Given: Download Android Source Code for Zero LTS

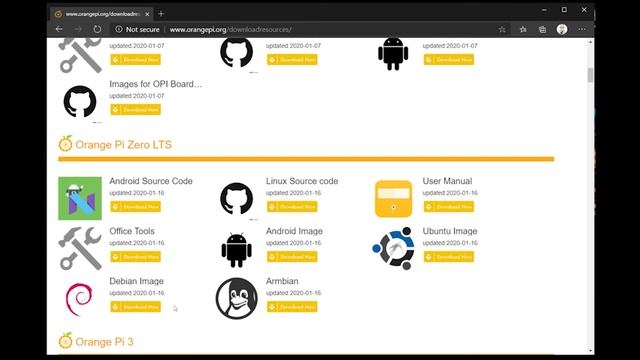Looking at the screenshot, I should coord(136,207).
